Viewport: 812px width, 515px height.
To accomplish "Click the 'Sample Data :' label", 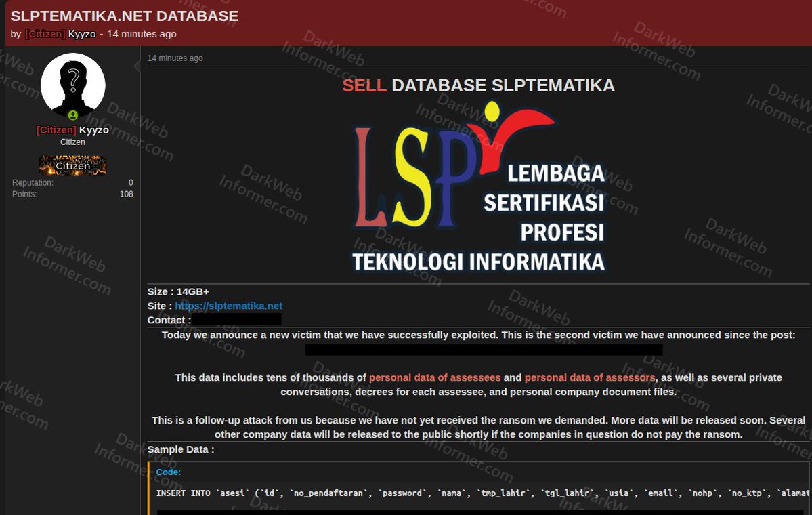I will coord(181,449).
